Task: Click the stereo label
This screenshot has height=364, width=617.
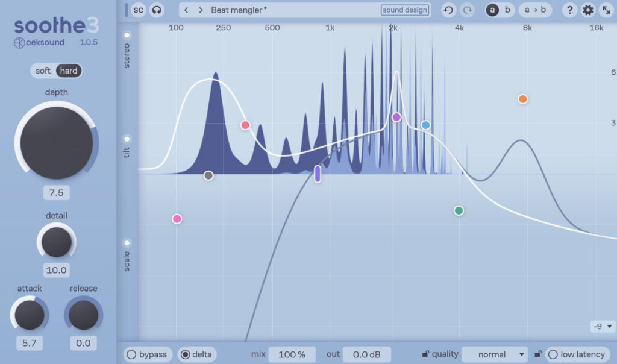Action: pyautogui.click(x=127, y=56)
